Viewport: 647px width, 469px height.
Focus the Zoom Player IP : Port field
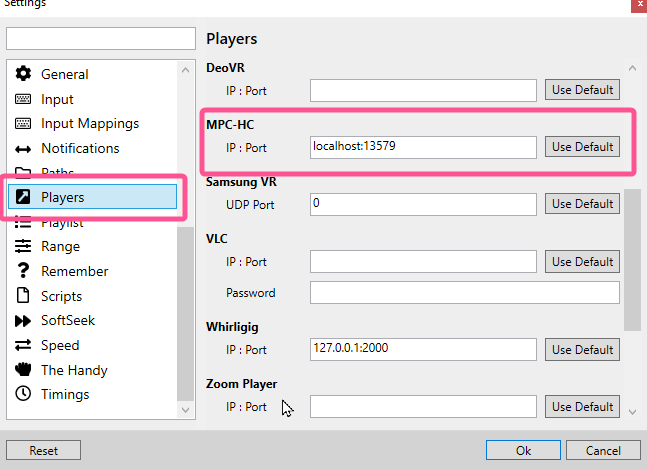pyautogui.click(x=423, y=407)
